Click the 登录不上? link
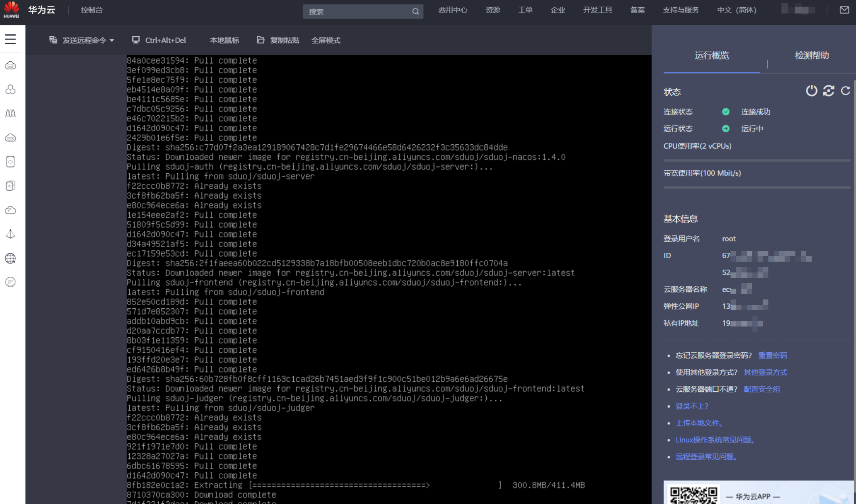The width and height of the screenshot is (856, 504). click(692, 406)
